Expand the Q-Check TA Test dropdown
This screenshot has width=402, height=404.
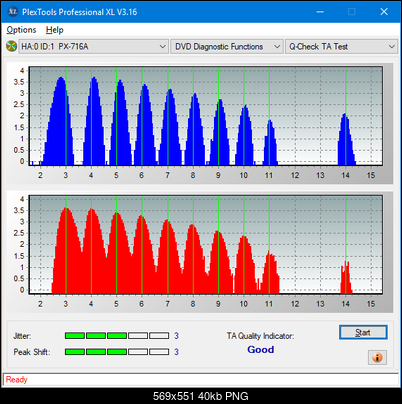[x=342, y=47]
